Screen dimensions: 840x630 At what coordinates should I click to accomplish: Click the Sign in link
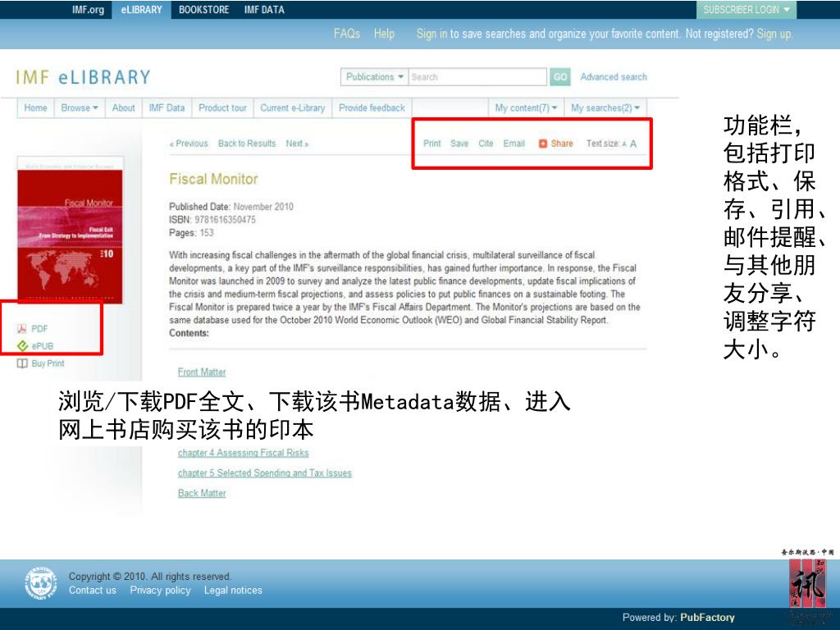(x=431, y=34)
